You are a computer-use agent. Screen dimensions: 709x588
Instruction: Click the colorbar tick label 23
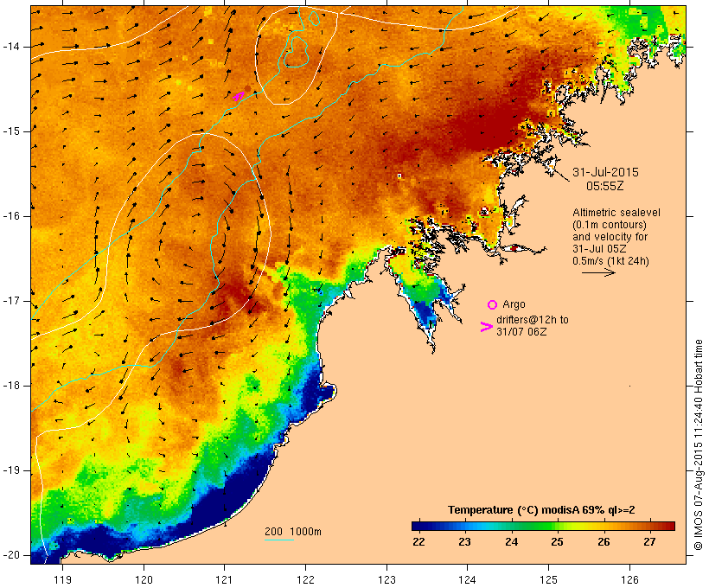465,542
